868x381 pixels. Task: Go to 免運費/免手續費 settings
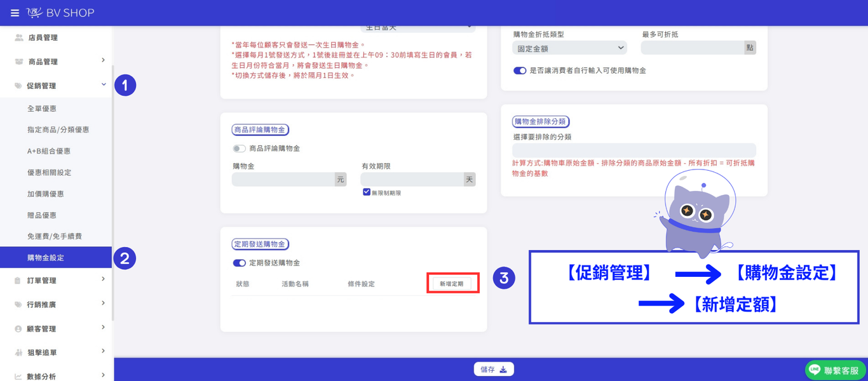pyautogui.click(x=55, y=236)
